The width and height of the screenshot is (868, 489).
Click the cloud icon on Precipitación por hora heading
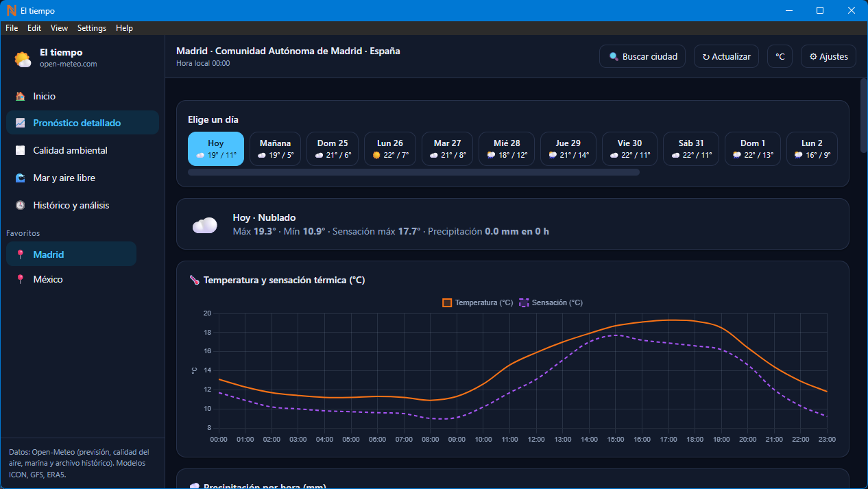tap(194, 486)
